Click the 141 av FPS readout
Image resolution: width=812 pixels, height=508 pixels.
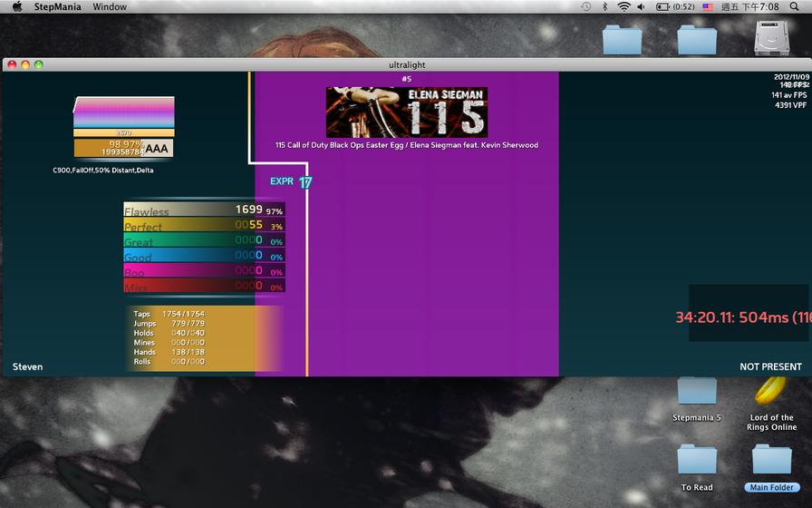pyautogui.click(x=788, y=95)
